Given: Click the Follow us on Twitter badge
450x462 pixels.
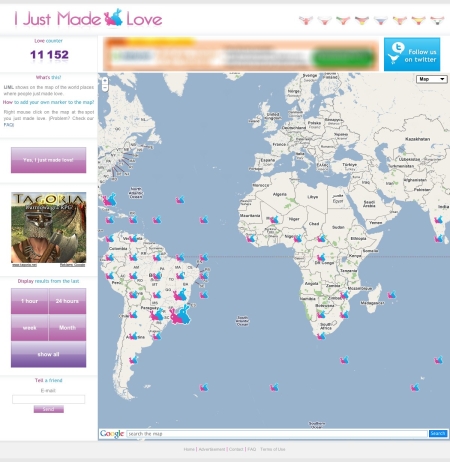Looking at the screenshot, I should click(412, 54).
